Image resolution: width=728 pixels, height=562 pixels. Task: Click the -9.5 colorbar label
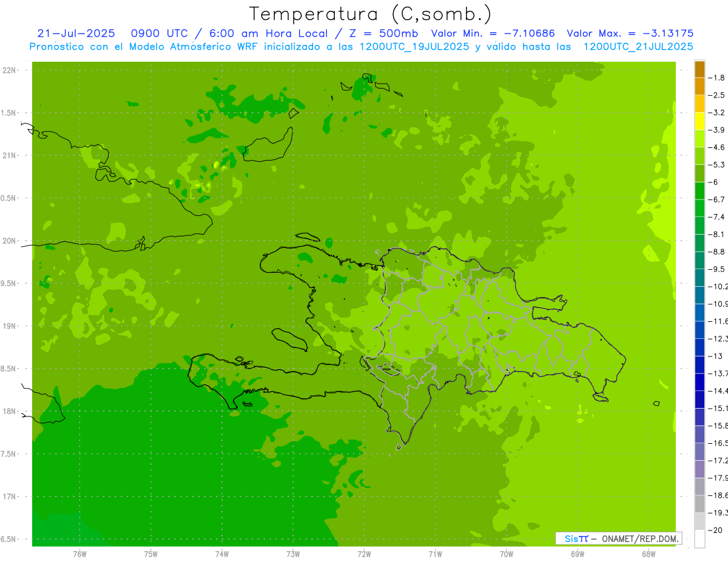tap(717, 269)
